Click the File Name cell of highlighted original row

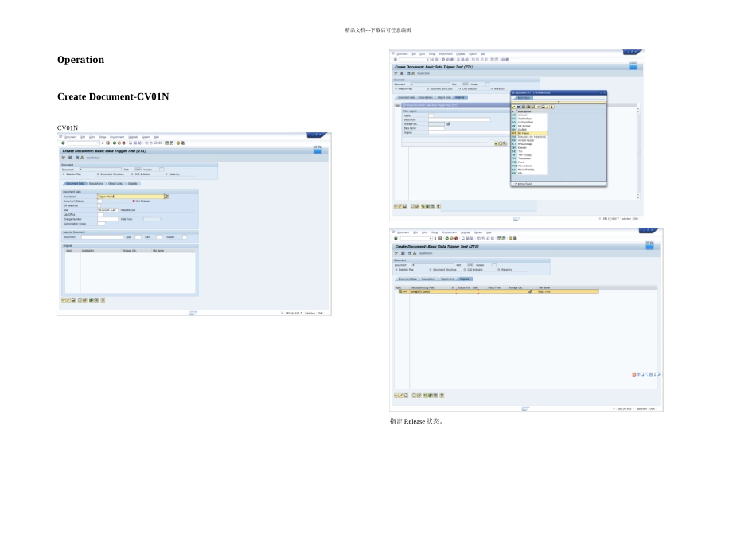tap(567, 291)
